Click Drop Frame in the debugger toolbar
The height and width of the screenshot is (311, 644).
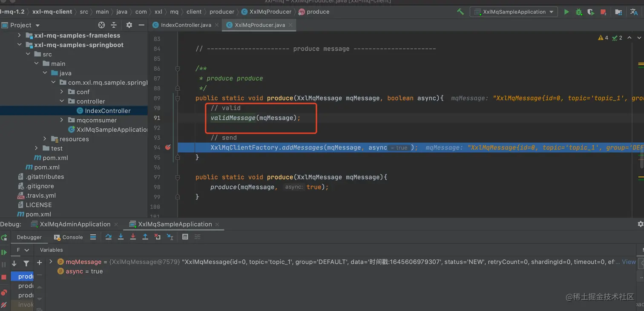point(158,237)
